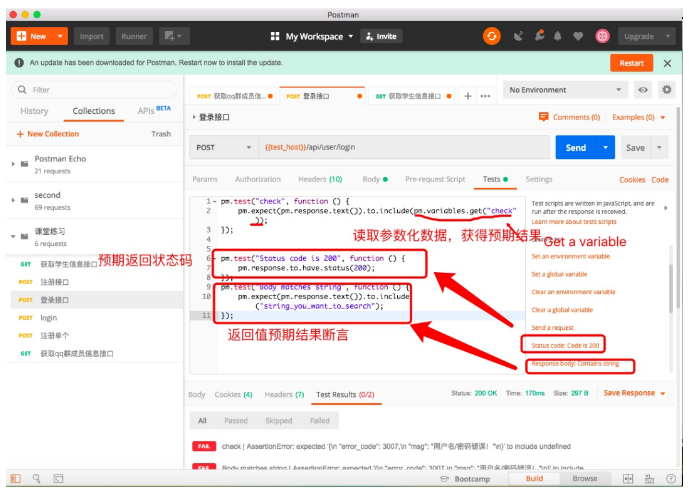Click the Send button
Screen dimensions: 689x493
[576, 148]
